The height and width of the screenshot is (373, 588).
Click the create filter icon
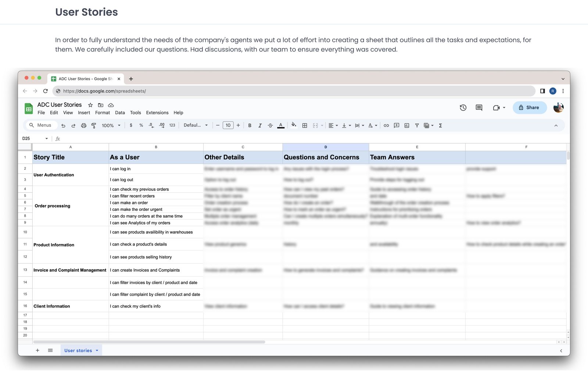(x=417, y=125)
